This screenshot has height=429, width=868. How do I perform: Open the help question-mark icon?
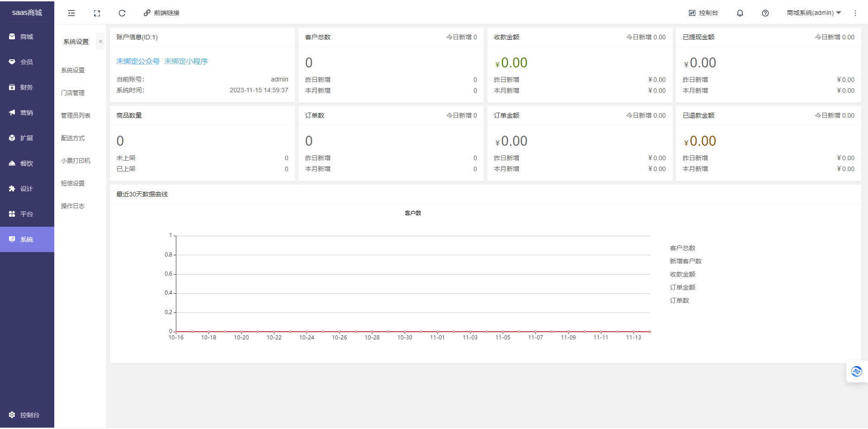point(765,13)
